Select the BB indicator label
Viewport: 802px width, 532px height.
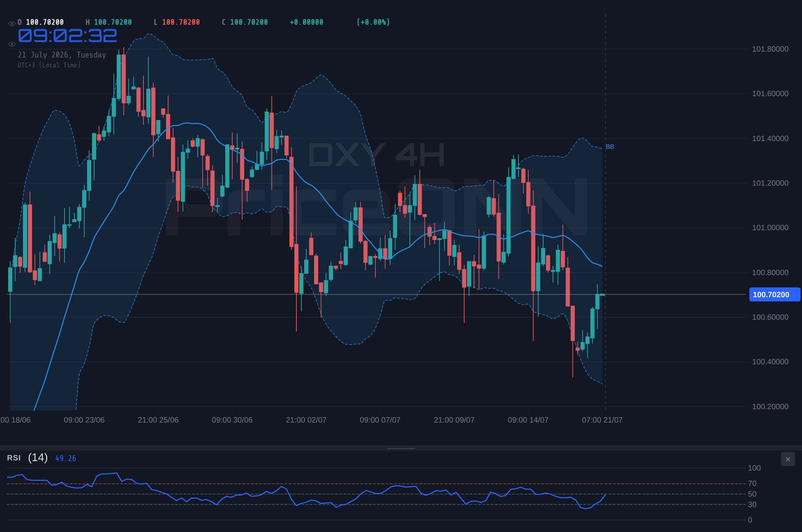pos(610,147)
